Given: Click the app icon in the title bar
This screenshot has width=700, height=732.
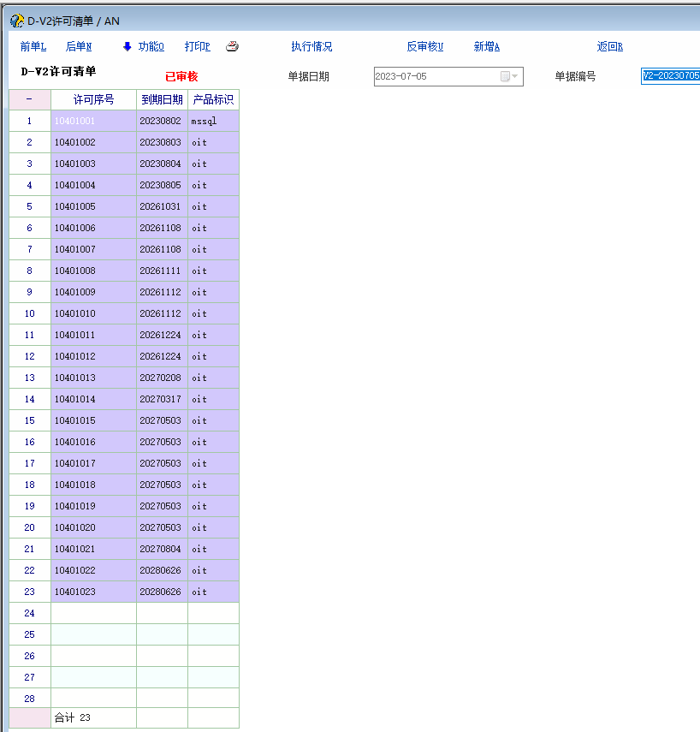Looking at the screenshot, I should click(16, 21).
